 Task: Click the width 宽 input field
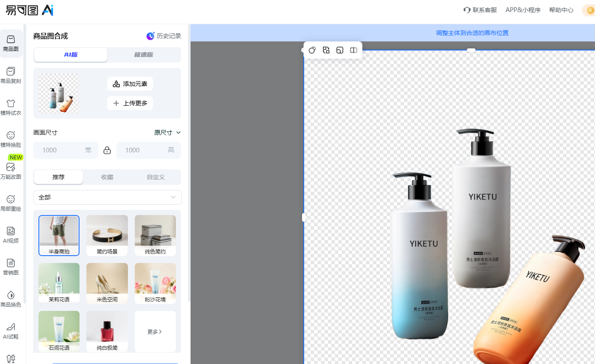(66, 150)
